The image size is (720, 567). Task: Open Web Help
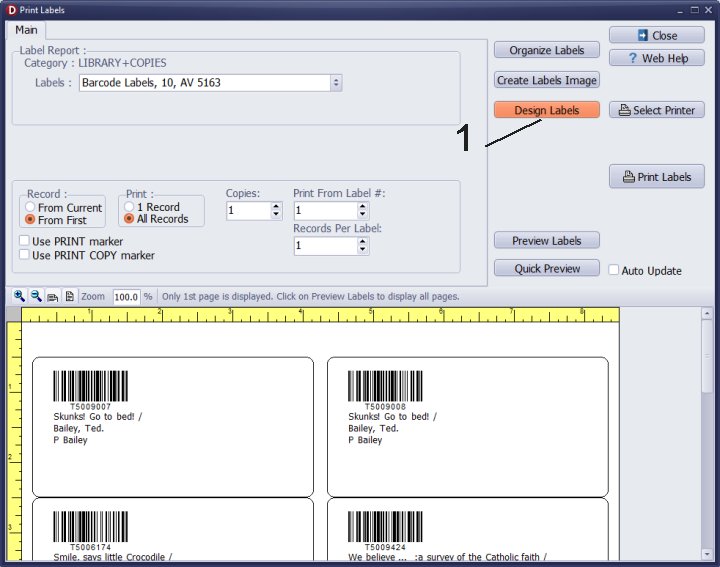coord(656,58)
